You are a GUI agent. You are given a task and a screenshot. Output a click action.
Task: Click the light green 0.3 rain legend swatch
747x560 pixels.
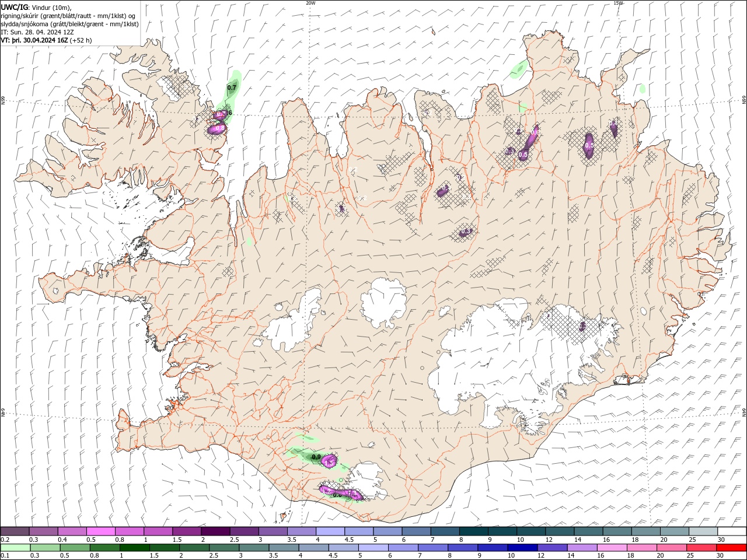coord(45,548)
